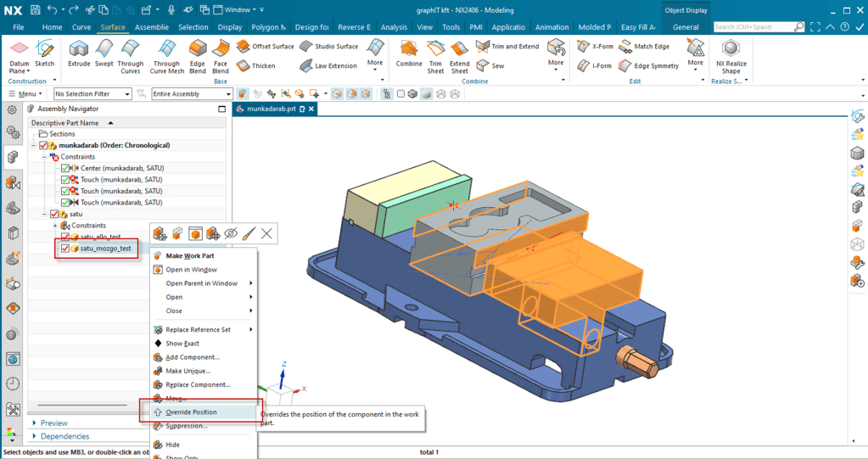Viewport: 868px width, 459px height.
Task: Select the Edge Blend tool
Action: [x=197, y=48]
